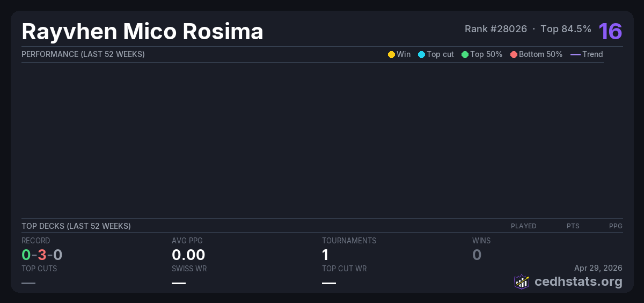Screen dimensions: 644x303
Task: Click the cedhstats.org logo icon
Action: [522, 282]
